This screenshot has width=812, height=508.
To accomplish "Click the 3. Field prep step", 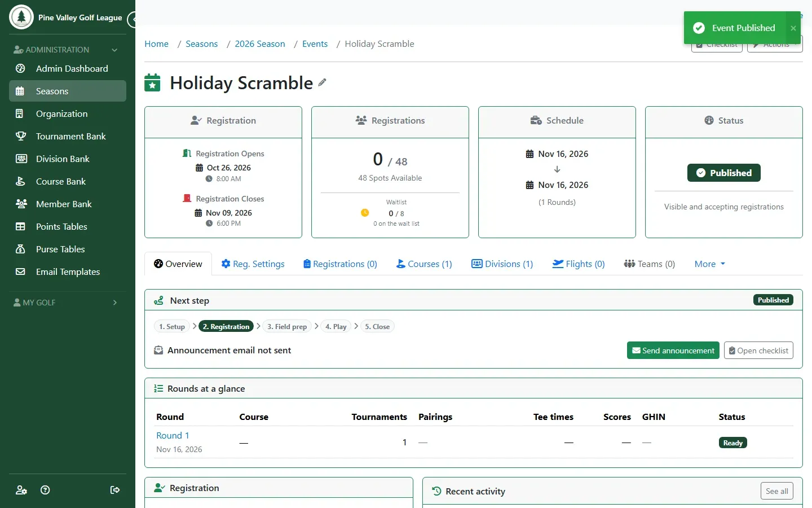I will point(287,326).
